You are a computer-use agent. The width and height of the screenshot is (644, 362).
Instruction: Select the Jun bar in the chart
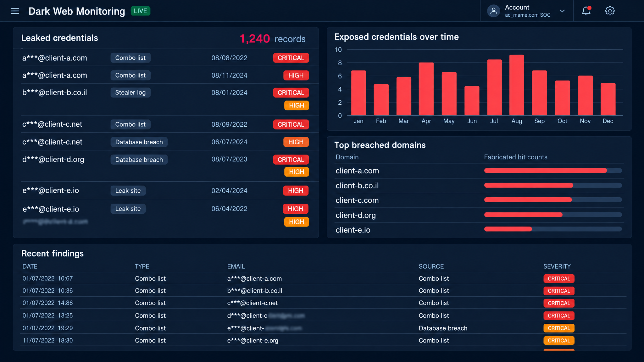[472, 101]
